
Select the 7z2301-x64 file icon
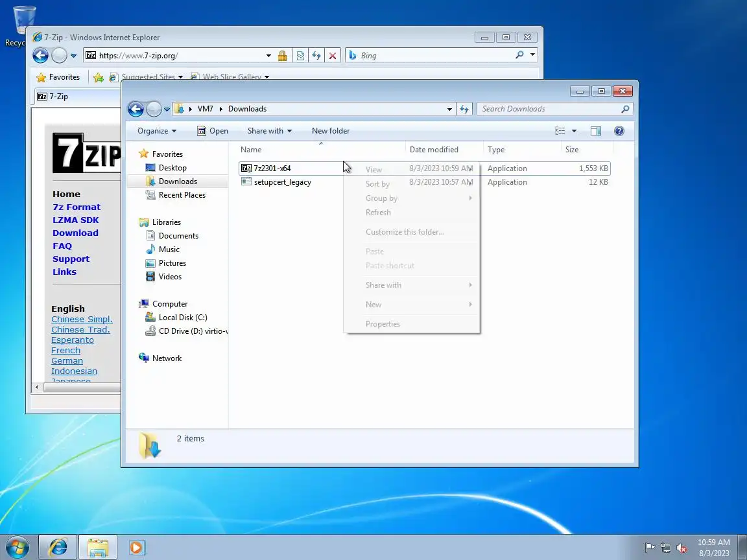246,168
